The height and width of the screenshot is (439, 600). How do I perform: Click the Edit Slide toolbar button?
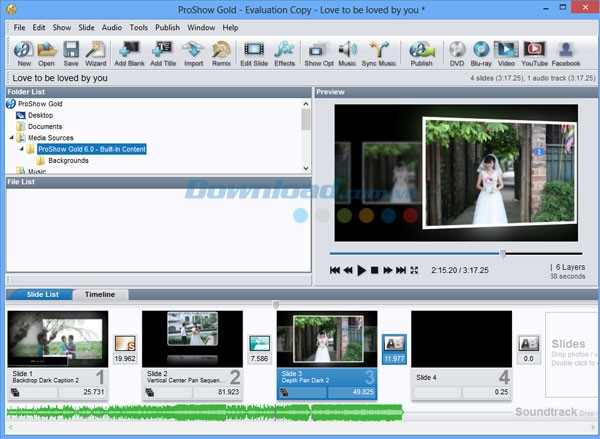tap(253, 53)
